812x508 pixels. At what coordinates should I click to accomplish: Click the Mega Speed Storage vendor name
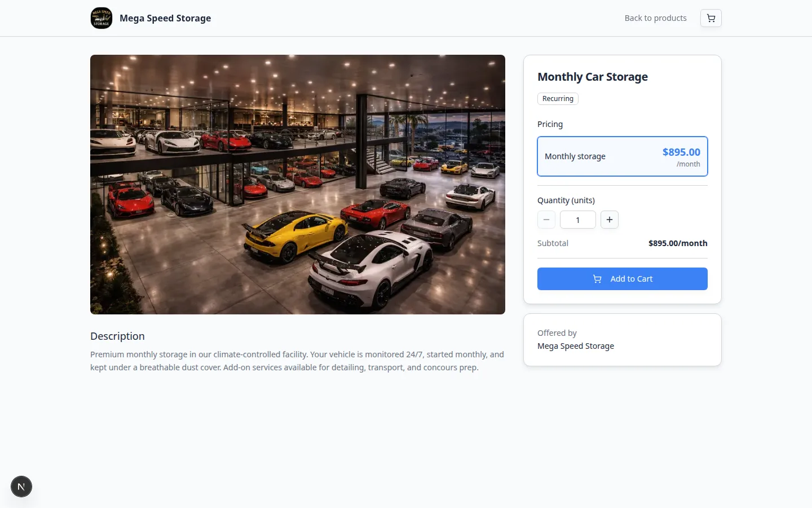coord(576,346)
